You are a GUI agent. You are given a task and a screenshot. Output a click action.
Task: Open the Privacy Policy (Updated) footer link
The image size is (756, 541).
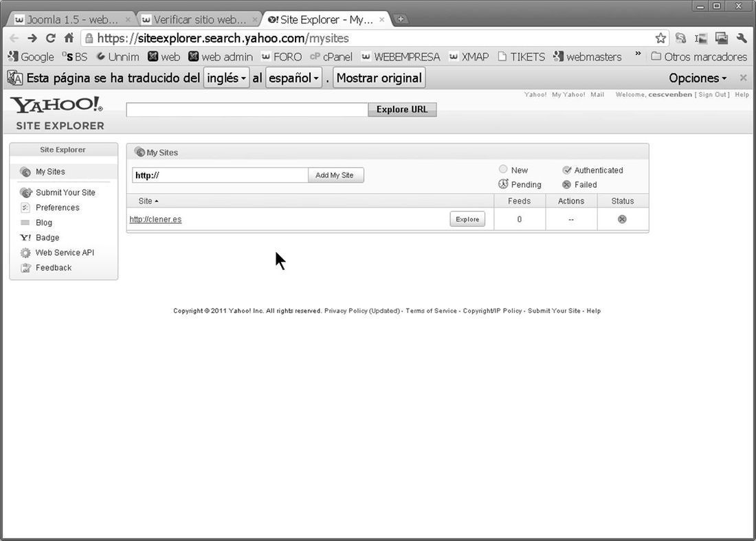click(362, 311)
